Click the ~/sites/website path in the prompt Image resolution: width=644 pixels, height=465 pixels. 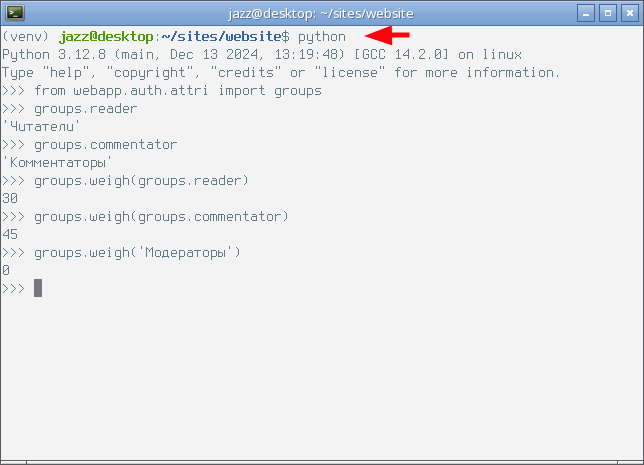click(221, 37)
